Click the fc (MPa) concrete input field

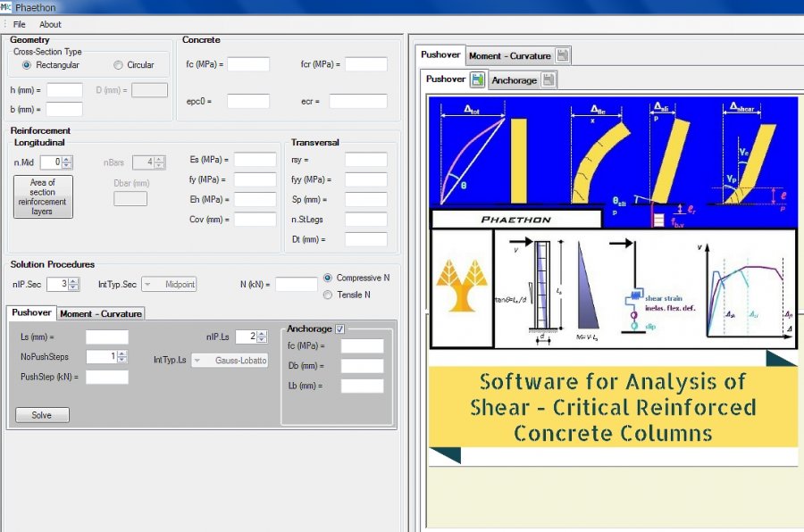tap(248, 64)
